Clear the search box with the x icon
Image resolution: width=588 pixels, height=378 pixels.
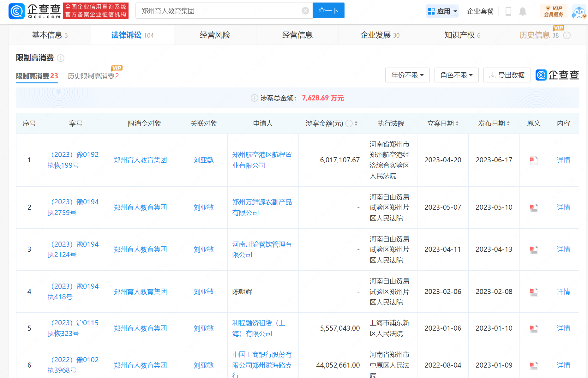[x=305, y=10]
